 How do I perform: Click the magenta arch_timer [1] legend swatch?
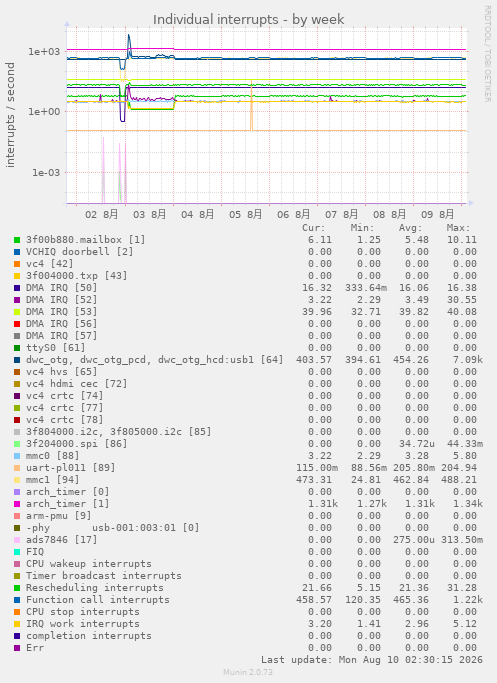(17, 504)
